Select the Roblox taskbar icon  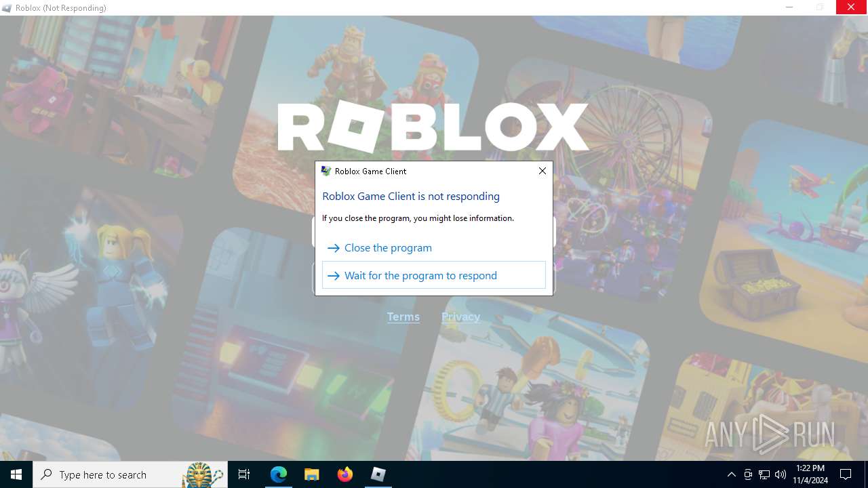coord(378,474)
